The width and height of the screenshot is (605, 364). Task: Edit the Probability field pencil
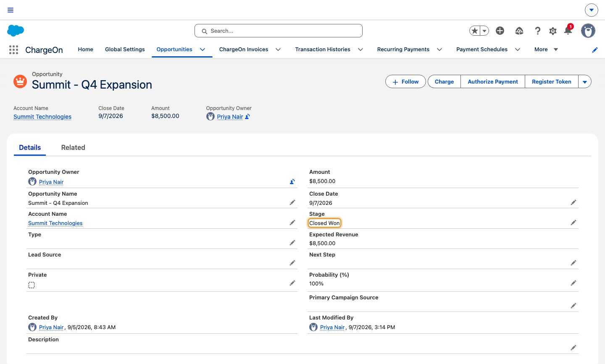tap(573, 283)
